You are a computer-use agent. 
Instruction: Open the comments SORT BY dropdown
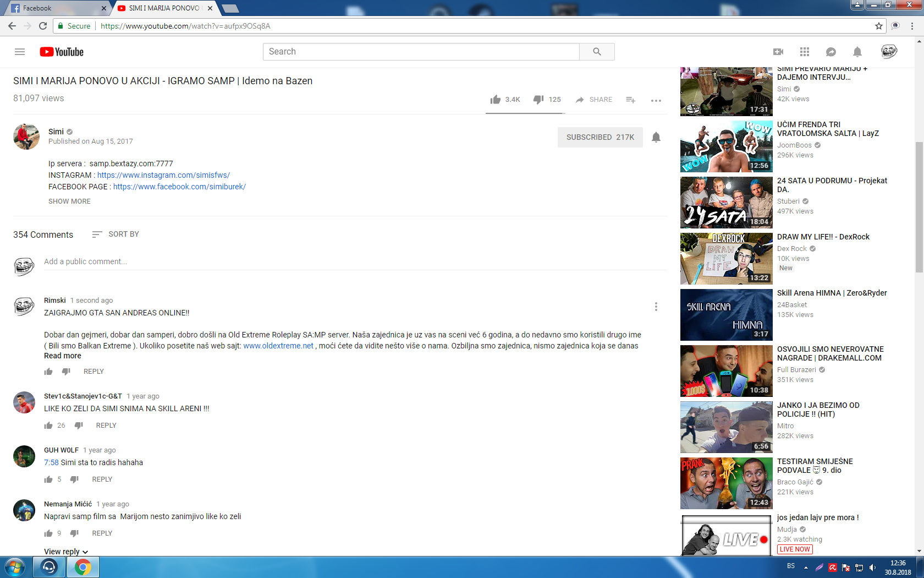pyautogui.click(x=116, y=235)
